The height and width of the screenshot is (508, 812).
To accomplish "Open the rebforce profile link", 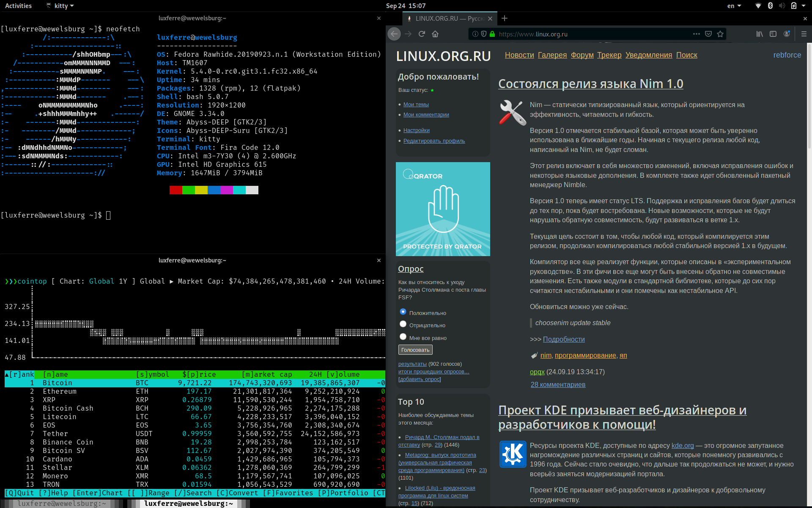I will click(x=787, y=55).
